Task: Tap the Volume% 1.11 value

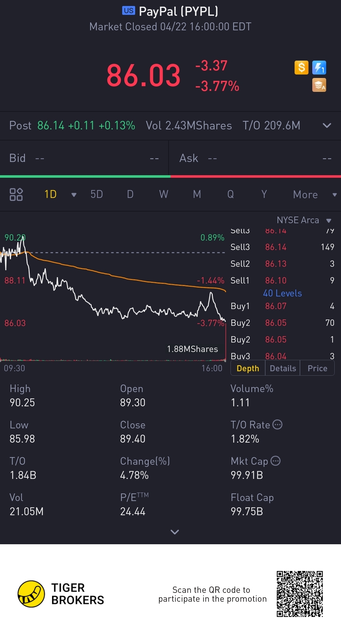Action: click(240, 402)
